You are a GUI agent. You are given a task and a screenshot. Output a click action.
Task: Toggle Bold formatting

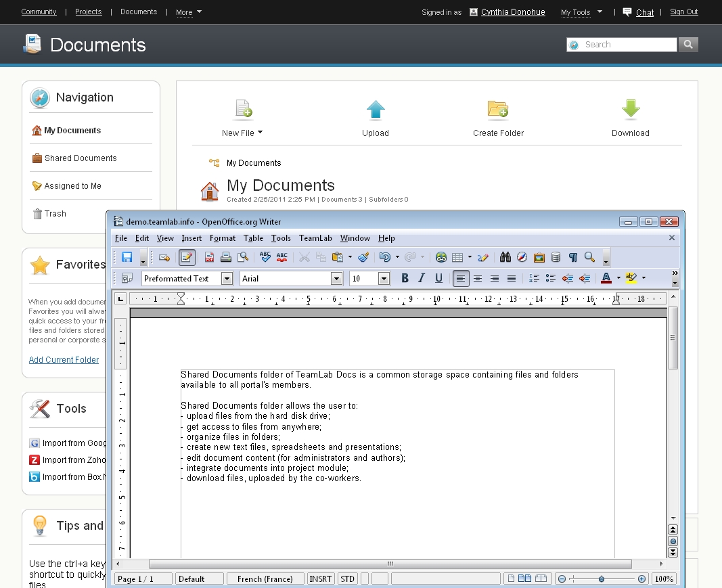pos(405,278)
